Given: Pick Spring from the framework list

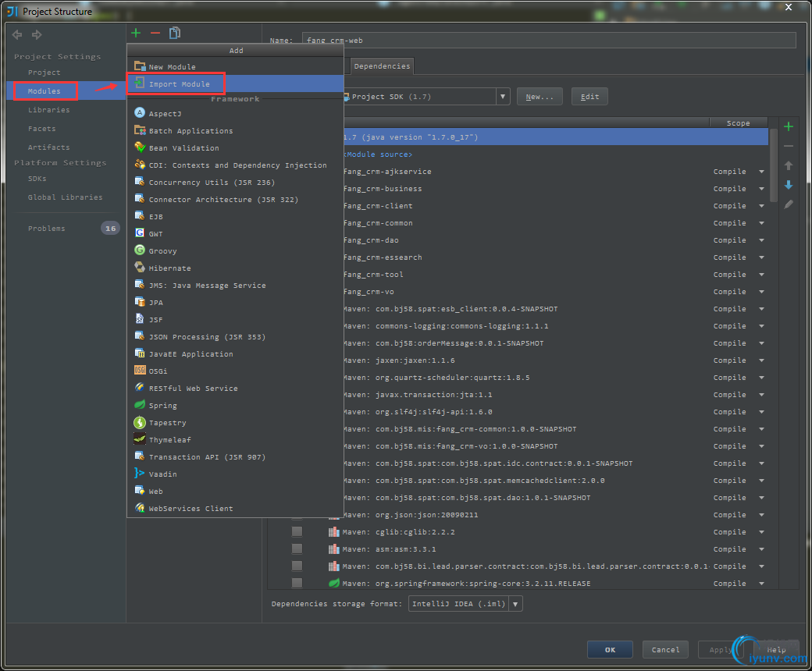Looking at the screenshot, I should (235, 406).
